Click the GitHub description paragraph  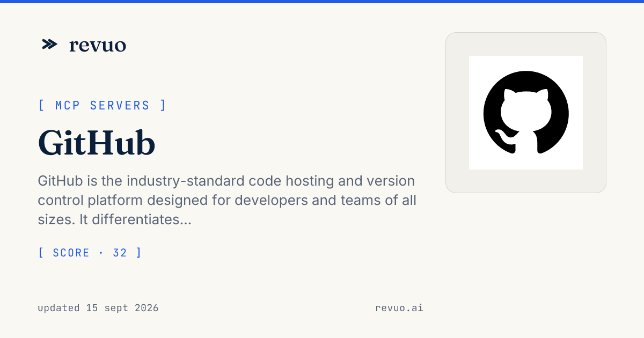(x=228, y=200)
